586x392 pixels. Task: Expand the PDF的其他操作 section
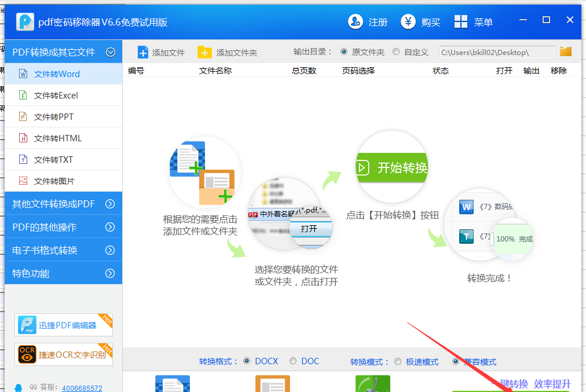(110, 227)
